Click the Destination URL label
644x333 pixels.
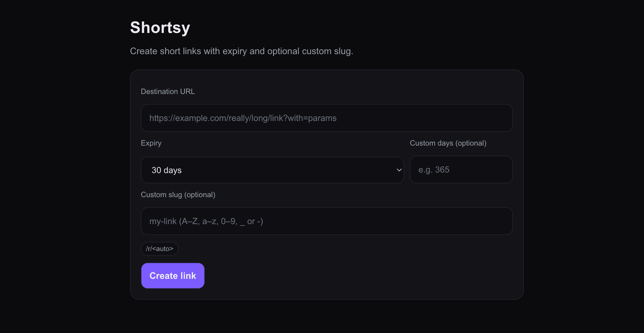168,91
